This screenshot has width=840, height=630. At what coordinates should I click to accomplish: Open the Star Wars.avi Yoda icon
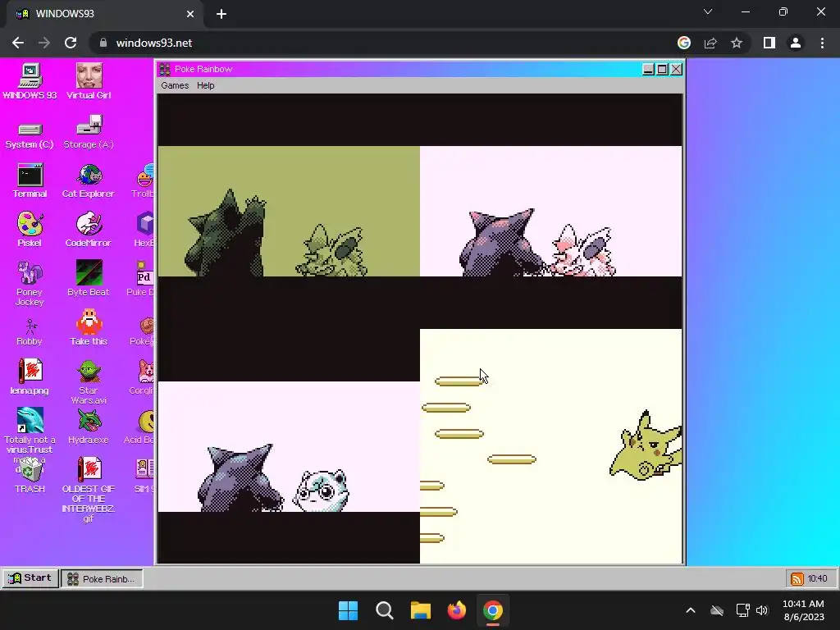tap(89, 382)
